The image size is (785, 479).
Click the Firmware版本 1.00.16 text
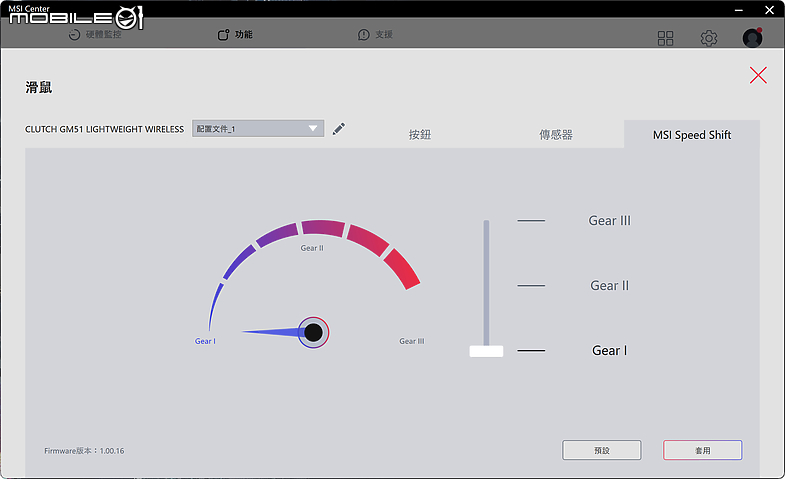[x=84, y=450]
